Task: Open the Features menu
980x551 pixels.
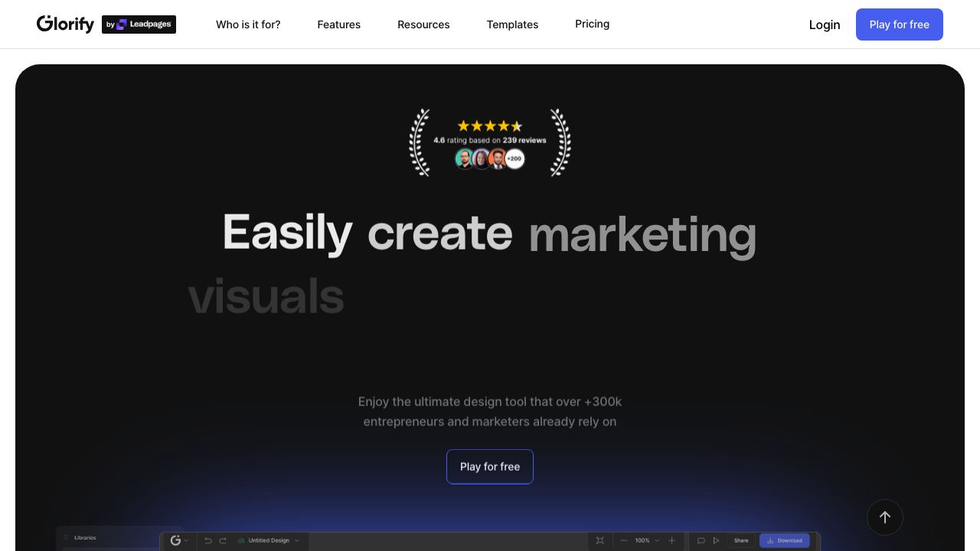Action: click(x=339, y=24)
